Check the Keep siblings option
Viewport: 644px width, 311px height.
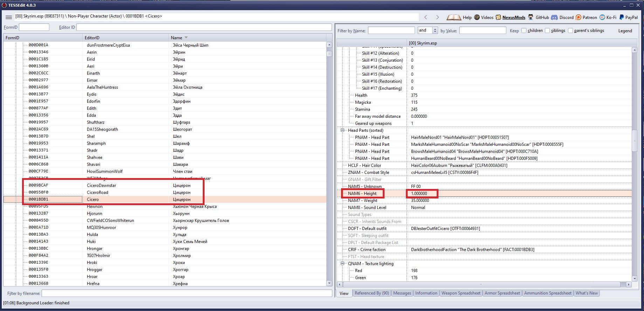click(547, 31)
